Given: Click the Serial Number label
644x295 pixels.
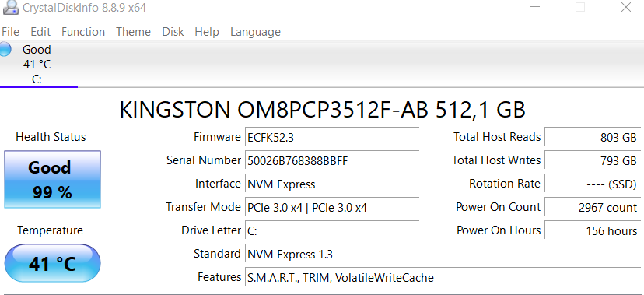Looking at the screenshot, I should pyautogui.click(x=204, y=160).
